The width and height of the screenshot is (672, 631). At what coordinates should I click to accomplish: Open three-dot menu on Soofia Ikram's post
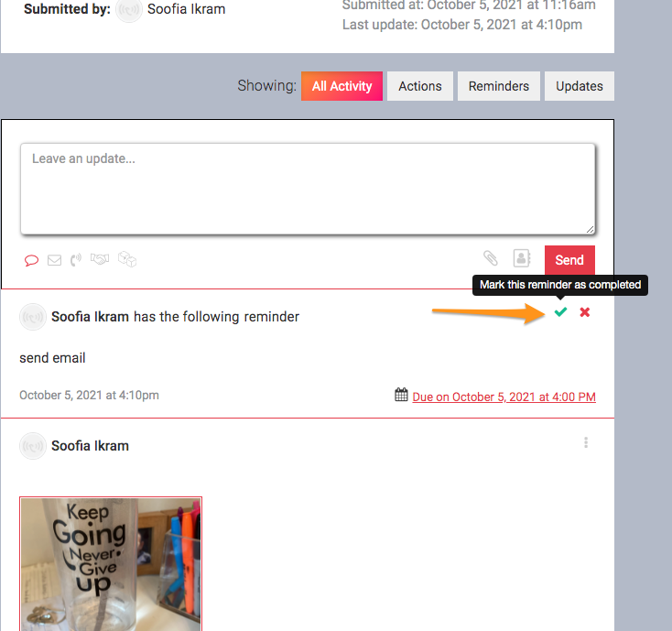coord(586,442)
